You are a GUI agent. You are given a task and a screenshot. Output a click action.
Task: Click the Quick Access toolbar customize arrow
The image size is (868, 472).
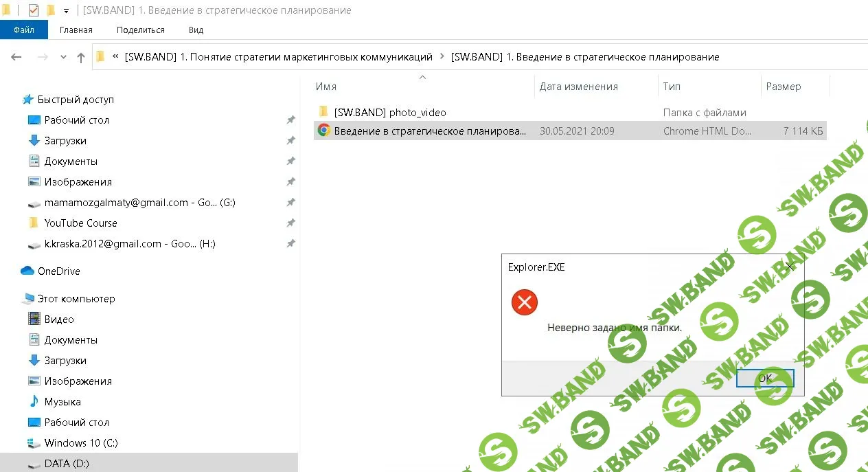66,11
